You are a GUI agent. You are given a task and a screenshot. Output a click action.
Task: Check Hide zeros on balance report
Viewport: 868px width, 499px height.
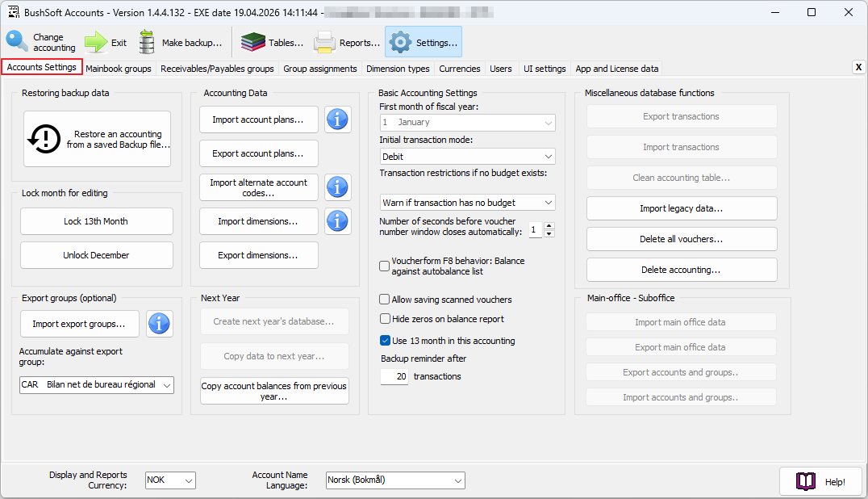tap(385, 319)
